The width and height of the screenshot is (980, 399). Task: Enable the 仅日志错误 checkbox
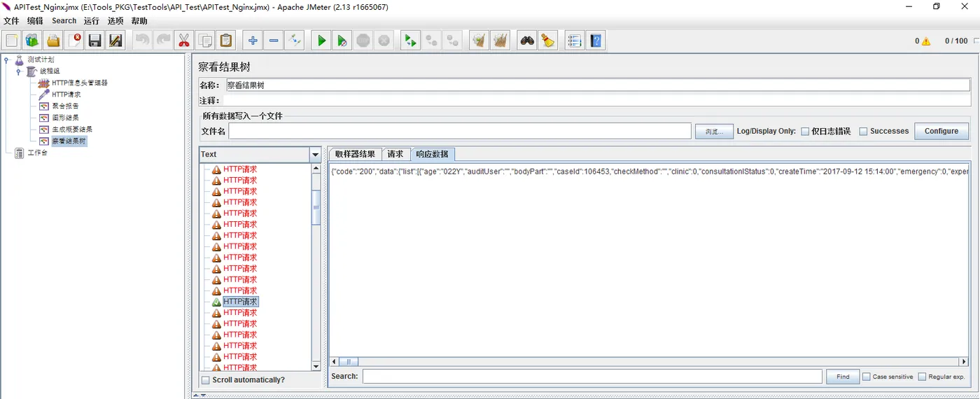[805, 131]
